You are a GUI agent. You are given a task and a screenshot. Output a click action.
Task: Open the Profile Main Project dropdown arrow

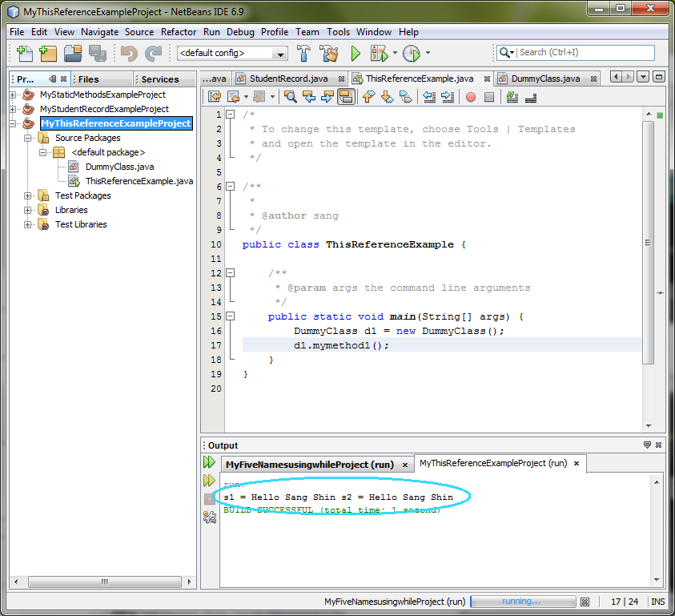pos(428,53)
